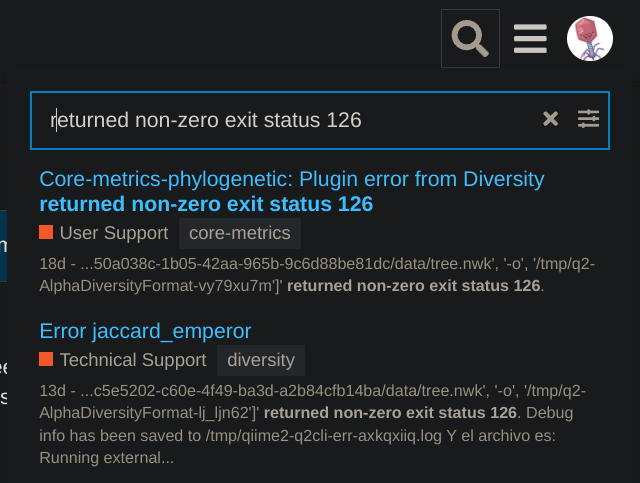Click bold 'returned non-zero exit status 126' title line

click(x=206, y=204)
